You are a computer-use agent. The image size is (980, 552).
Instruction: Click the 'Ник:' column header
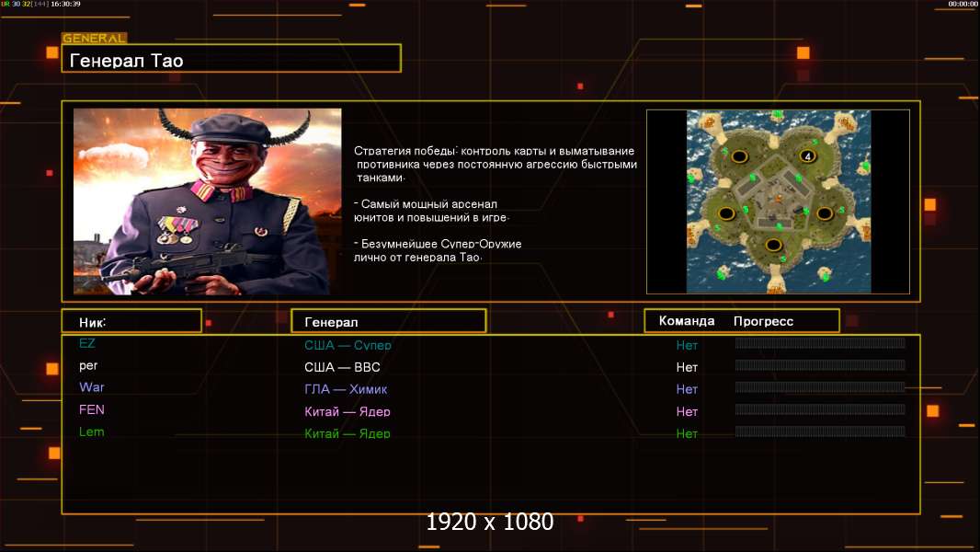131,321
